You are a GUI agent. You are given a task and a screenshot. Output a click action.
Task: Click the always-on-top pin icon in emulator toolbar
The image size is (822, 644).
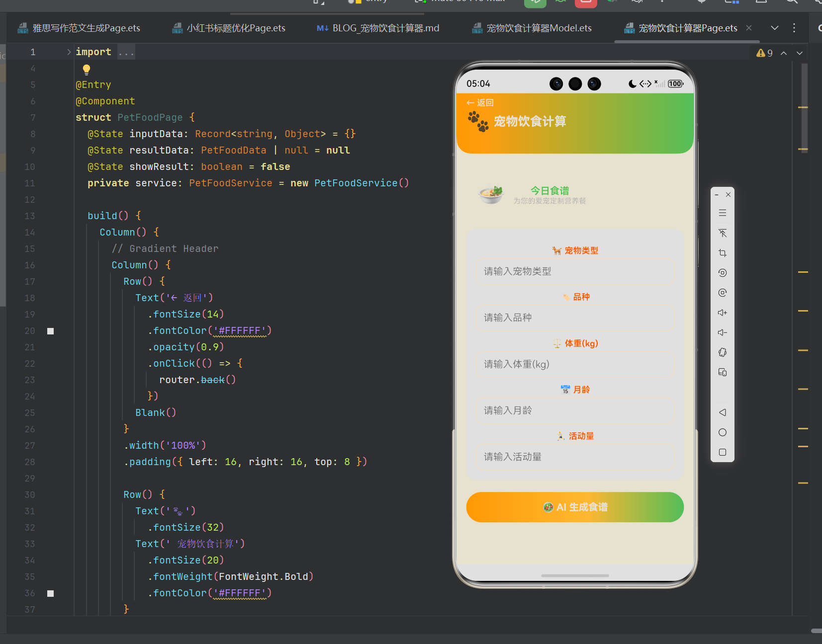pyautogui.click(x=723, y=233)
